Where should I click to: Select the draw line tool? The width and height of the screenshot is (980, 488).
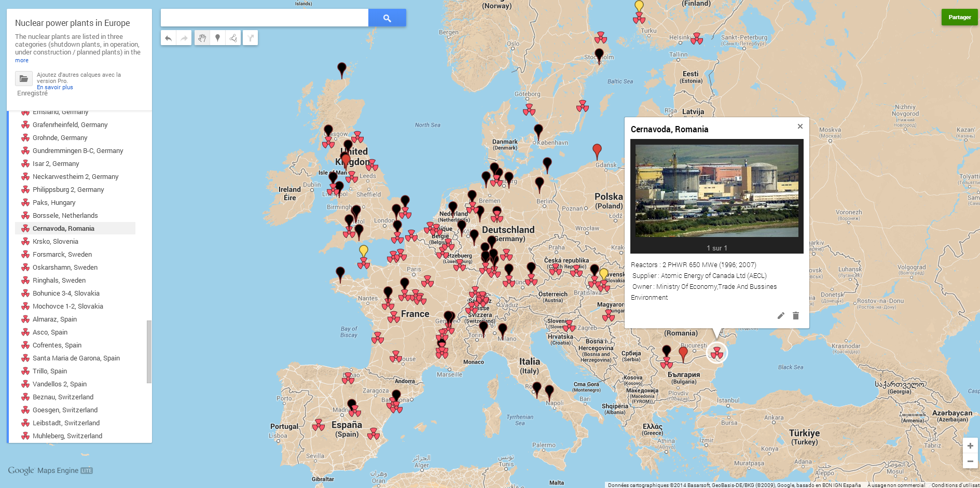click(233, 38)
